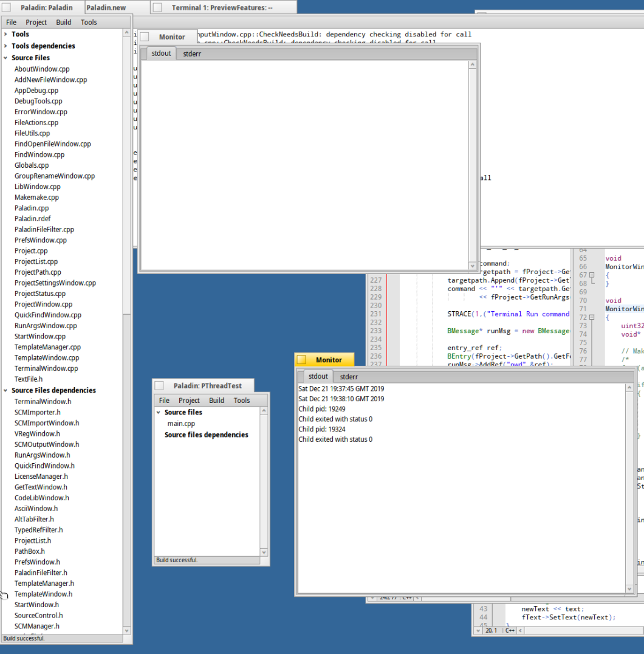Select stdout tab in the yellow-titled Monitor window
This screenshot has width=644, height=654.
click(318, 376)
